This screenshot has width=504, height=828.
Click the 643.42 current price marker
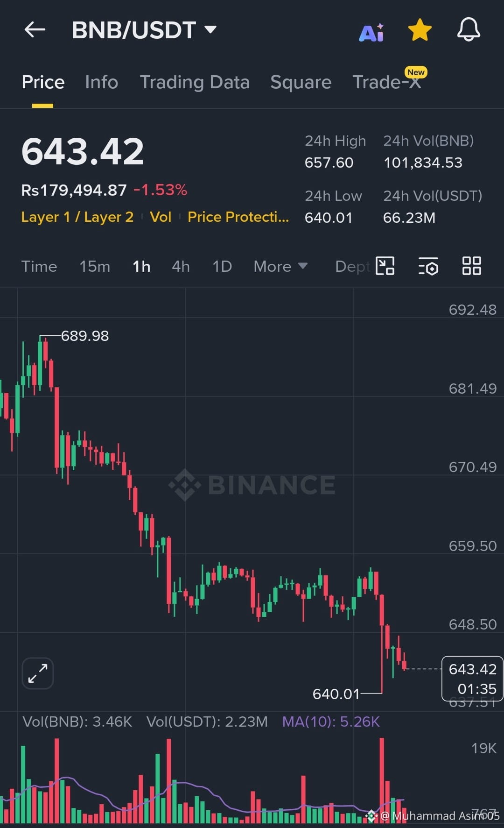[472, 679]
